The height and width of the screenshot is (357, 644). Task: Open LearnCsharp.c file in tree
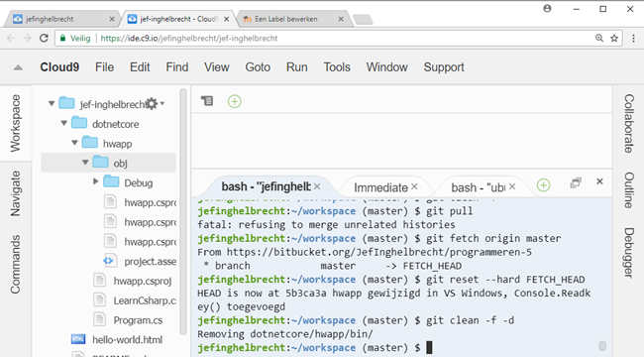click(x=145, y=300)
